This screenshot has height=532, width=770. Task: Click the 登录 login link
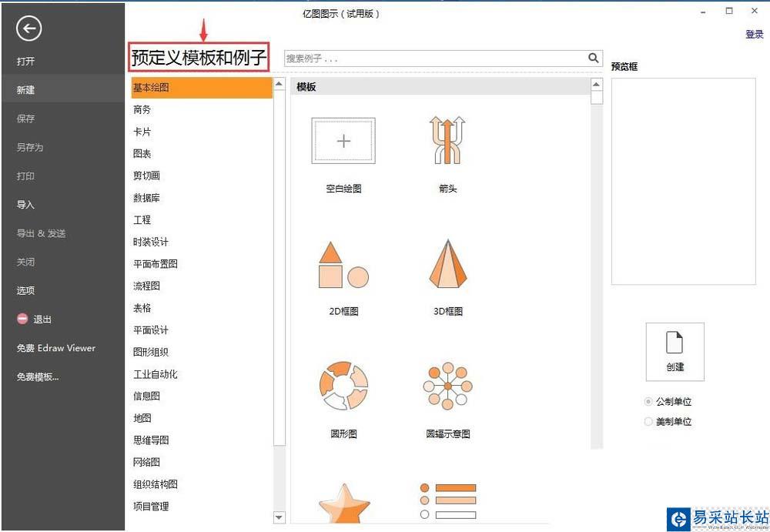coord(755,34)
